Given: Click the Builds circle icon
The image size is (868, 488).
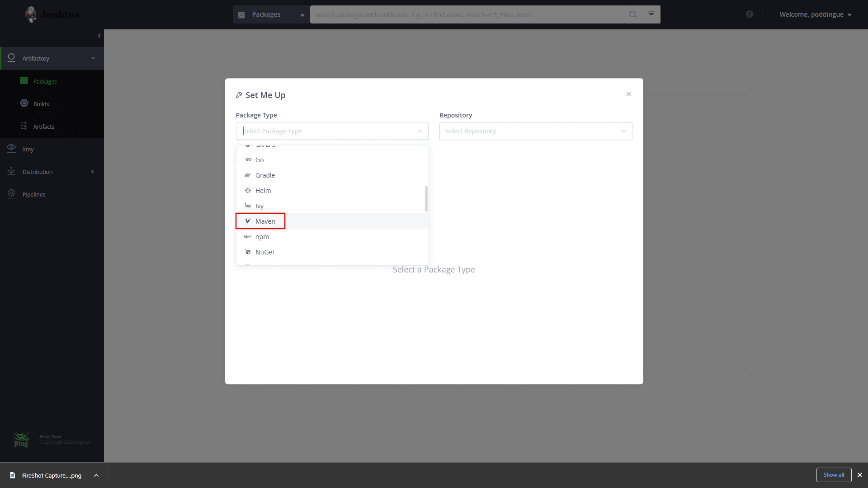Looking at the screenshot, I should [24, 103].
